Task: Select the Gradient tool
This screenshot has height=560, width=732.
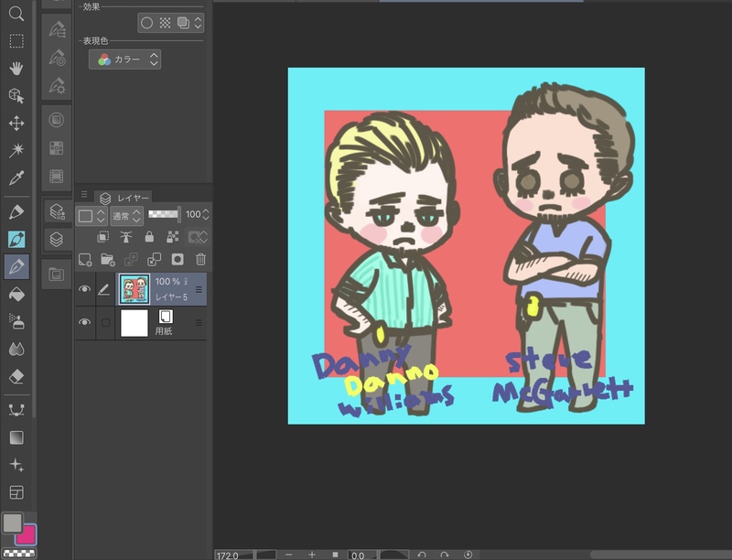Action: tap(16, 437)
